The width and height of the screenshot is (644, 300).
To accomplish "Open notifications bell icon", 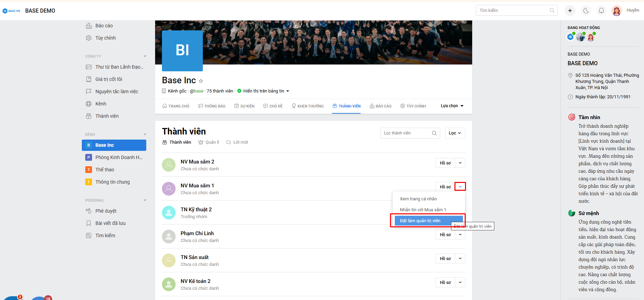I will [x=601, y=11].
